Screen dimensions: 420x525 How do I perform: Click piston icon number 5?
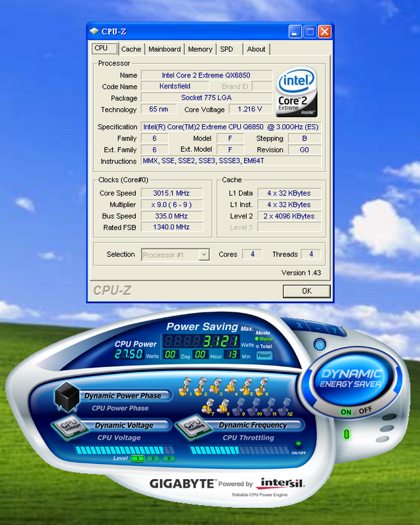tap(246, 387)
